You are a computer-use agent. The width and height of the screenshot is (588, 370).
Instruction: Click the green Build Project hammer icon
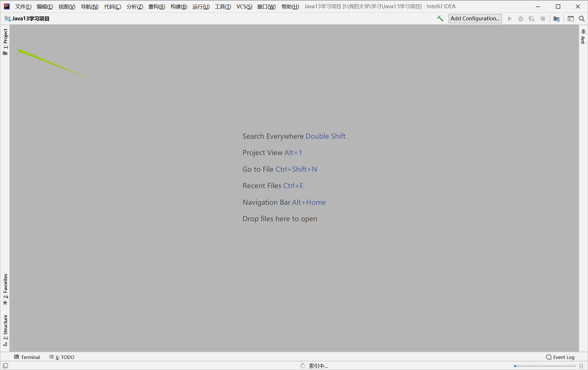(440, 19)
